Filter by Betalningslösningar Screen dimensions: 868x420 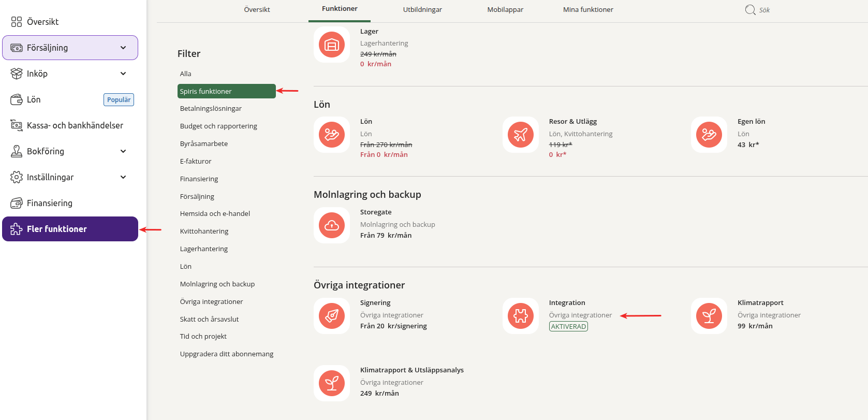(x=211, y=109)
